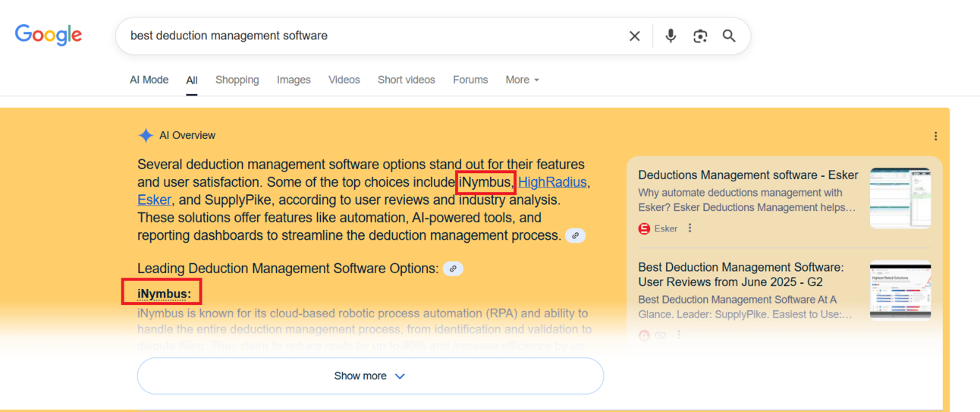Image resolution: width=980 pixels, height=412 pixels.
Task: Switch to the Forums tab
Action: (x=470, y=80)
